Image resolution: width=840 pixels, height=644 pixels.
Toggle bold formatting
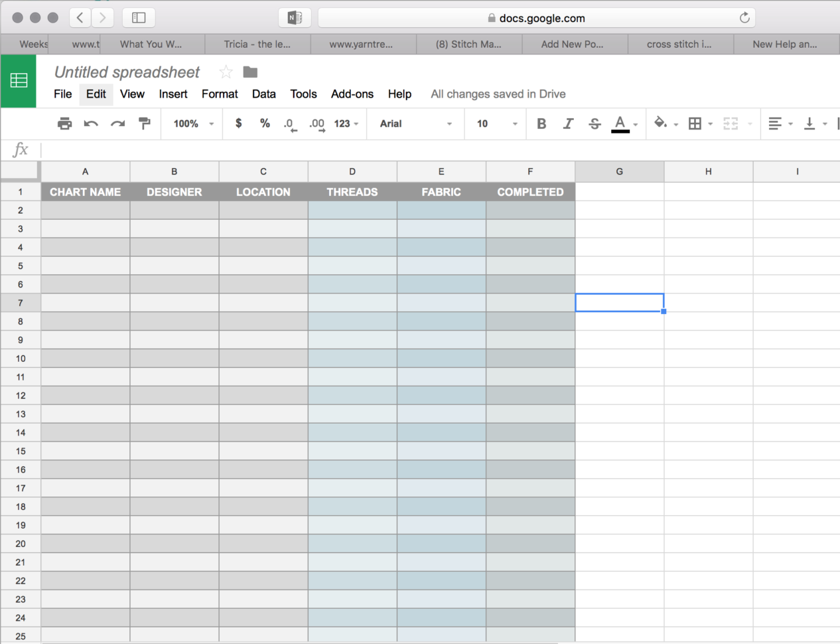[541, 123]
